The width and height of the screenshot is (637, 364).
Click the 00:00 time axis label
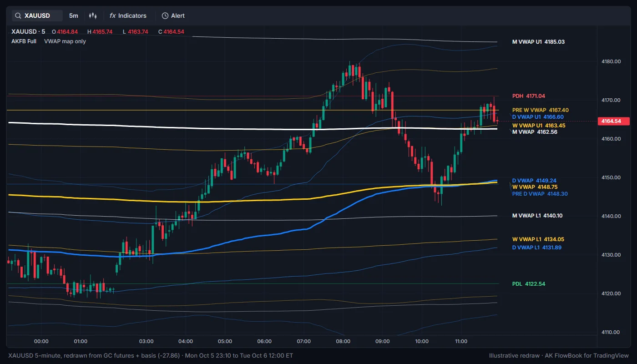41,341
